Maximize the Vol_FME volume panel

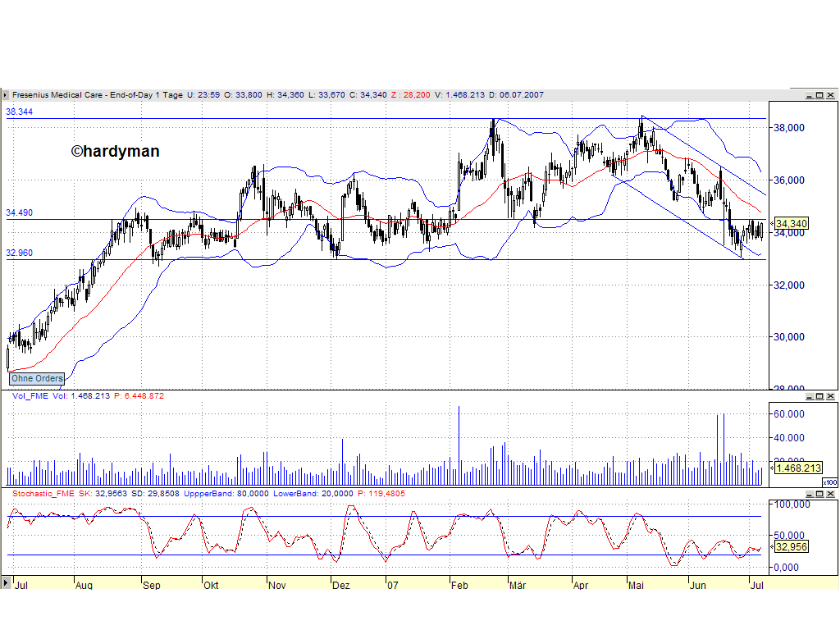coord(819,396)
